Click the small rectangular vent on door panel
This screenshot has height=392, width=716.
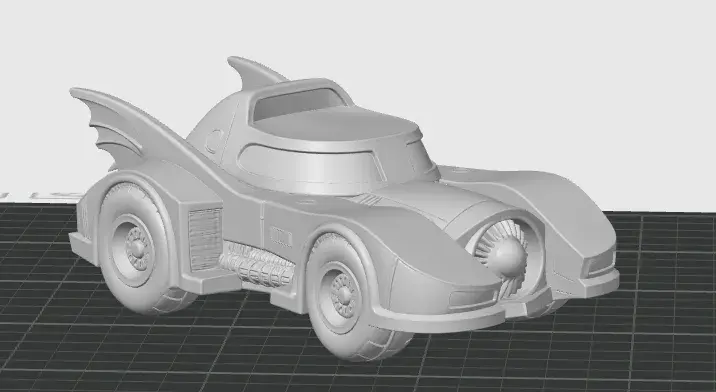(281, 237)
